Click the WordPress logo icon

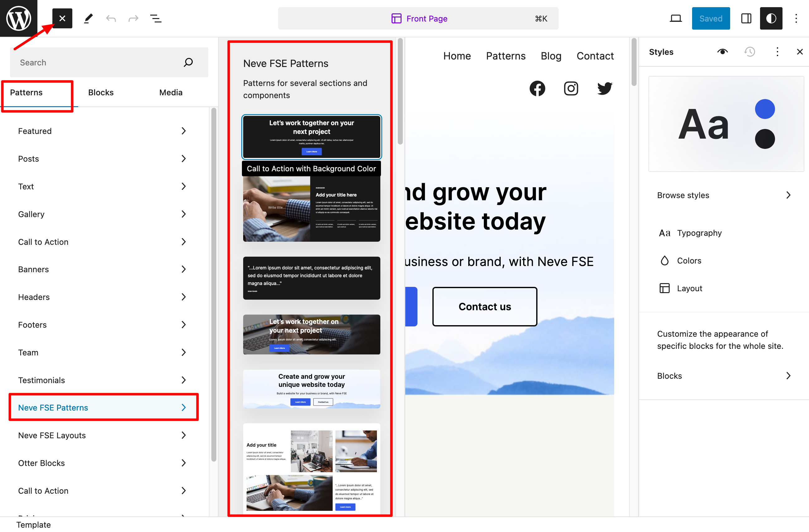pyautogui.click(x=19, y=18)
